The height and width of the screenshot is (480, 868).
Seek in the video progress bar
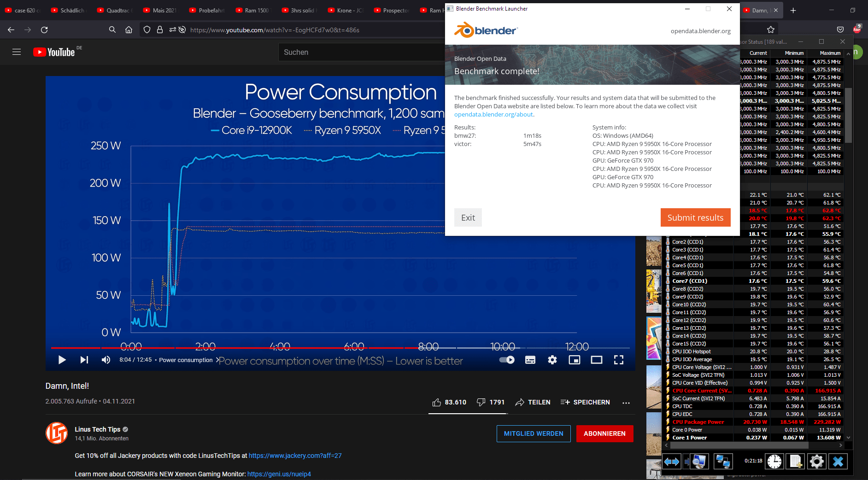340,348
